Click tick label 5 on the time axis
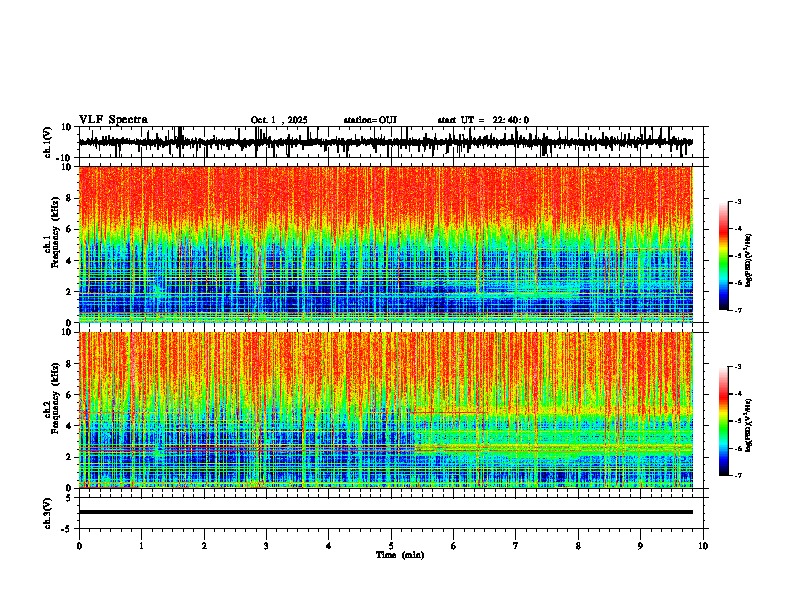 click(391, 546)
